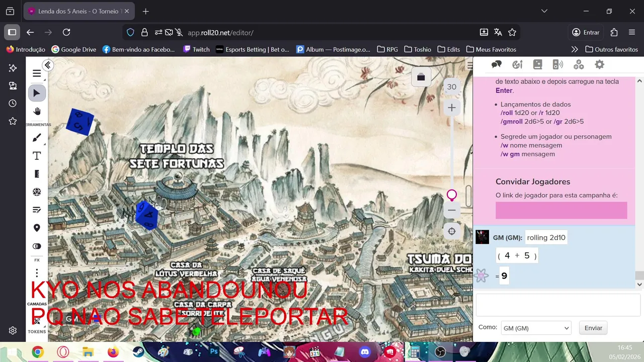Open a new browser tab

point(145,11)
